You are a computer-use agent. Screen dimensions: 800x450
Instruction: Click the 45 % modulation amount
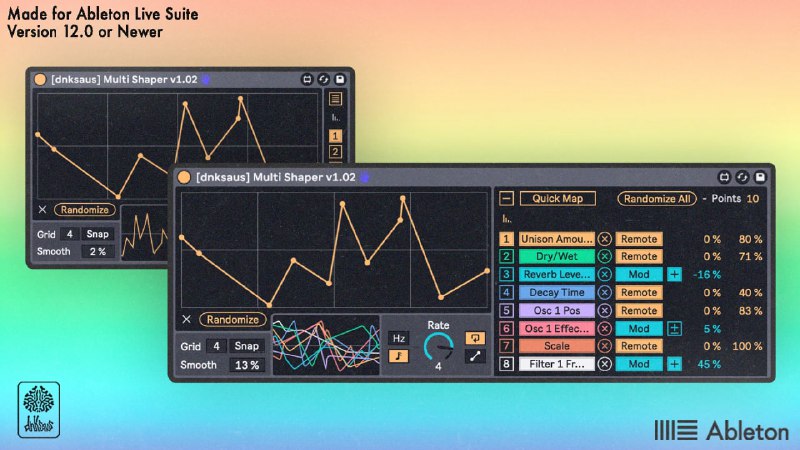[x=709, y=364]
